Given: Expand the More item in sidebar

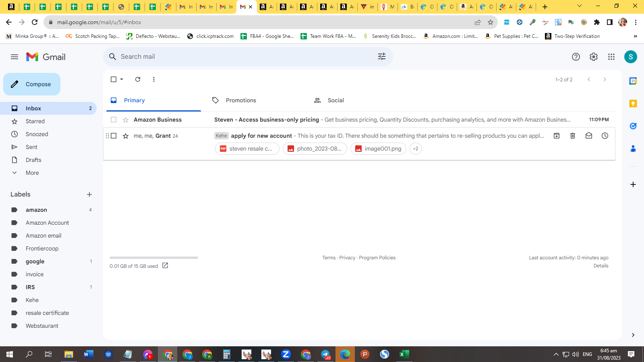Looking at the screenshot, I should click(32, 173).
